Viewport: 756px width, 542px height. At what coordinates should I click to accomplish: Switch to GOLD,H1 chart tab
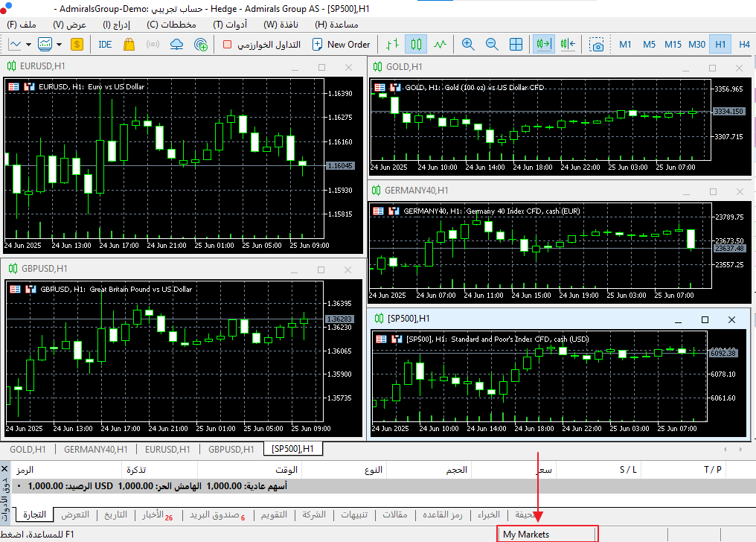(28, 450)
